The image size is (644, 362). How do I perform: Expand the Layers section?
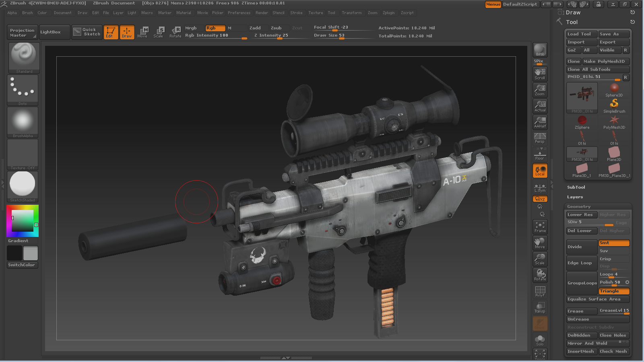click(x=575, y=197)
